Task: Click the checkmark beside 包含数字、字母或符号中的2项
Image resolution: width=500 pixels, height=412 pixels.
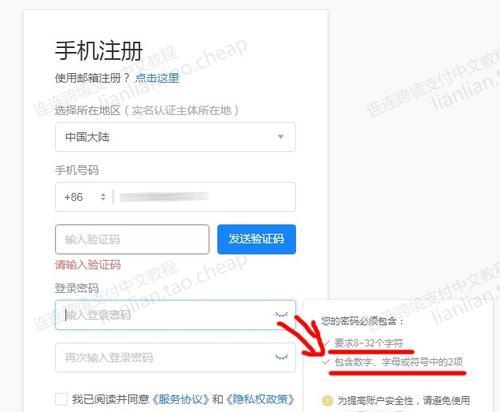Action: coord(326,361)
